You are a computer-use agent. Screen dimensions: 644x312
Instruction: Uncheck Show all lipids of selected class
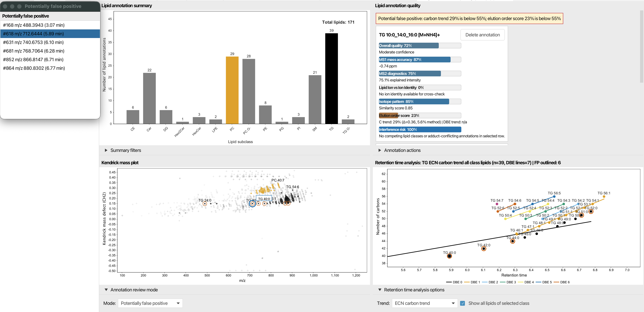click(463, 303)
